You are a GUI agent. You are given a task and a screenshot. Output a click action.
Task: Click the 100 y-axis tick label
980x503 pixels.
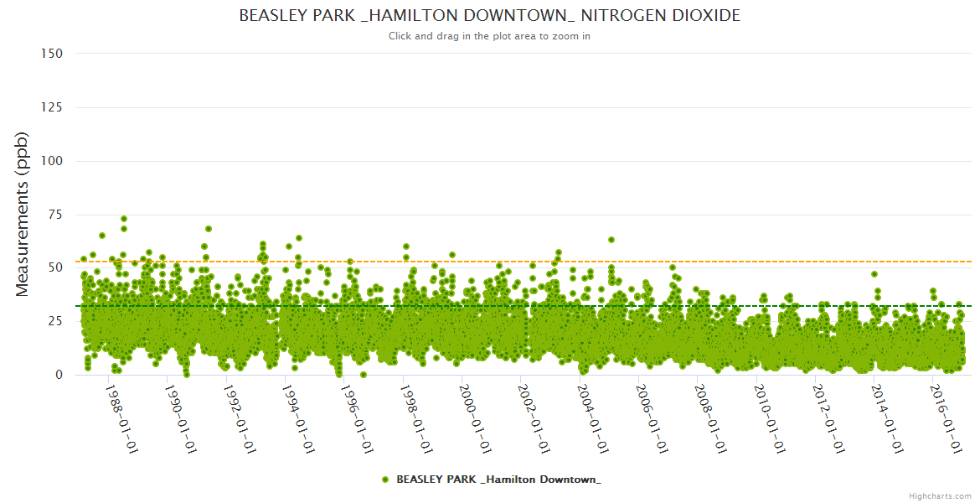(52, 161)
